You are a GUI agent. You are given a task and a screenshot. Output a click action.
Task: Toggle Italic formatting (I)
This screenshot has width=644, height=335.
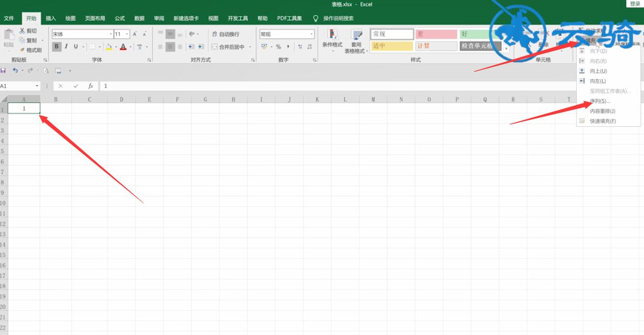(66, 47)
